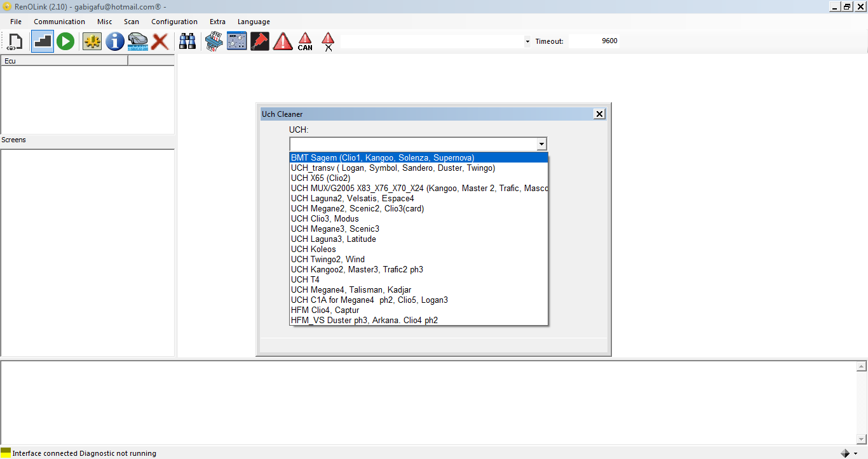Screen dimensions: 868x459
Task: Choose UCH MUX/G2005 X83_X76_X70_X24 option
Action: point(419,188)
